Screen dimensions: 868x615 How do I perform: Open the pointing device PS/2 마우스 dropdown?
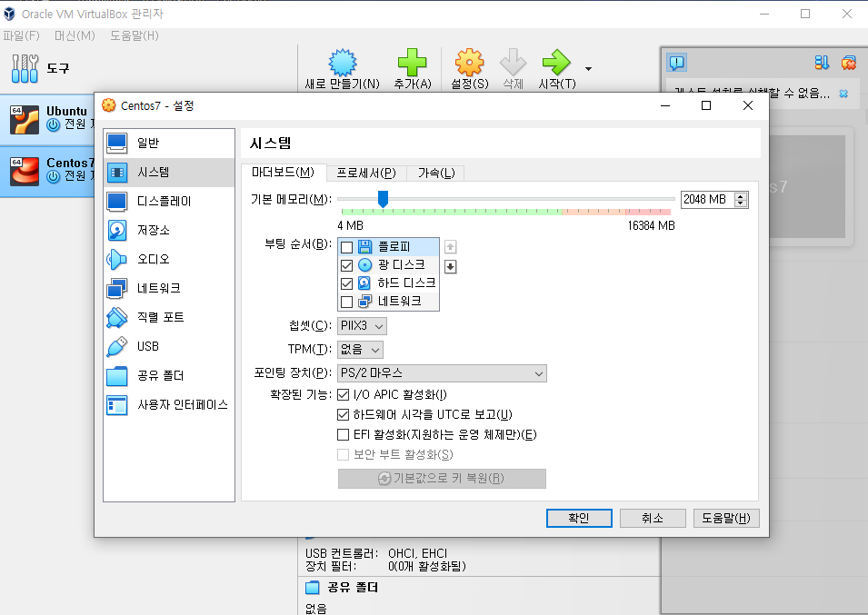point(442,373)
